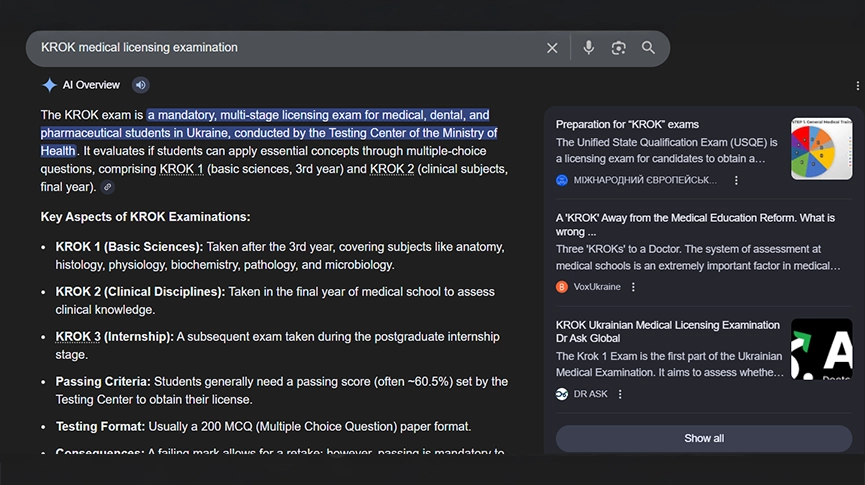Viewport: 865px width, 485px height.
Task: Open the KROK 1 underlined link
Action: pos(181,169)
